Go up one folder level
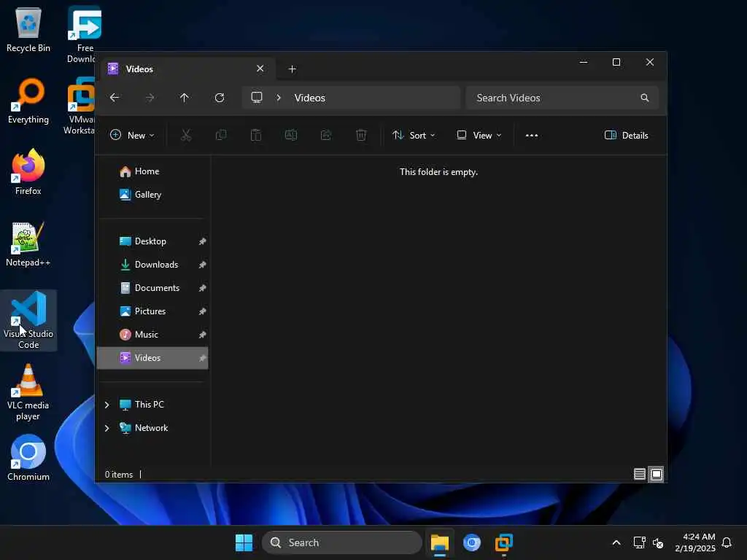The image size is (747, 560). pyautogui.click(x=185, y=98)
